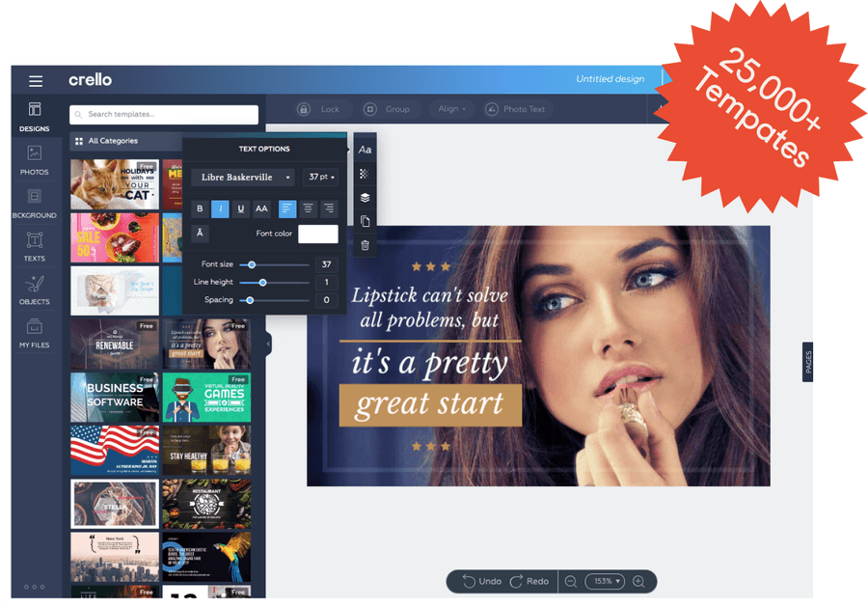The height and width of the screenshot is (608, 868).
Task: Toggle italic text formatting
Action: pyautogui.click(x=220, y=208)
